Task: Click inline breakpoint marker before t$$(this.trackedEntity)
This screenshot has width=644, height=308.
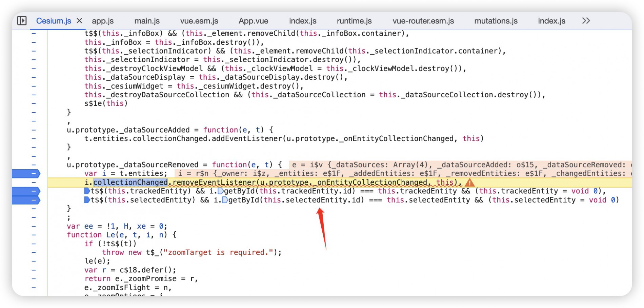Action: click(x=87, y=191)
